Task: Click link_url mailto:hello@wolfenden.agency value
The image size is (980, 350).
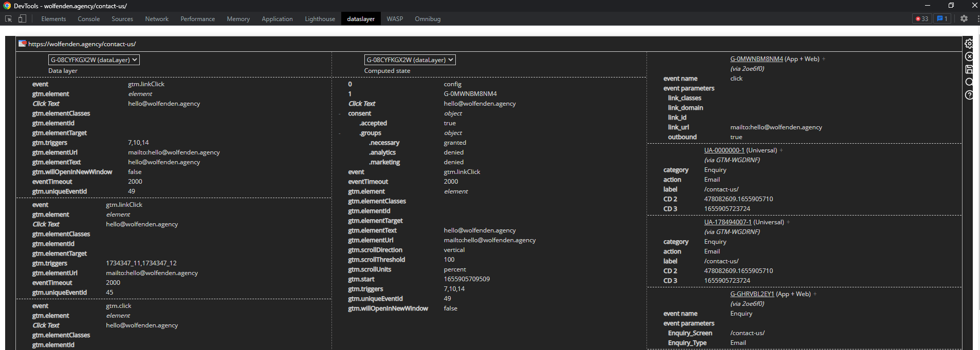Action: click(776, 127)
